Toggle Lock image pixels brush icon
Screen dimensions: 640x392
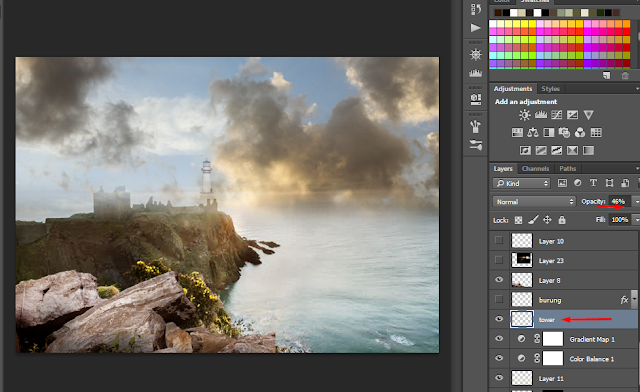pos(533,220)
